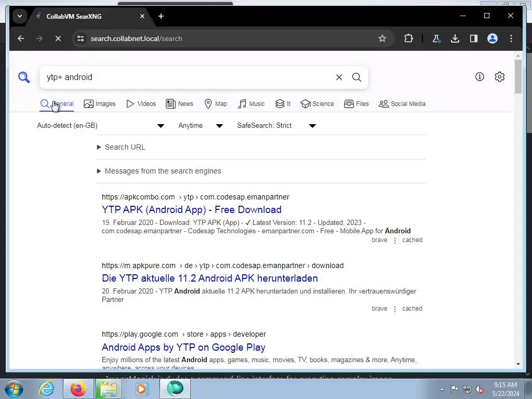Open Windows Media Player taskbar icon

(141, 389)
